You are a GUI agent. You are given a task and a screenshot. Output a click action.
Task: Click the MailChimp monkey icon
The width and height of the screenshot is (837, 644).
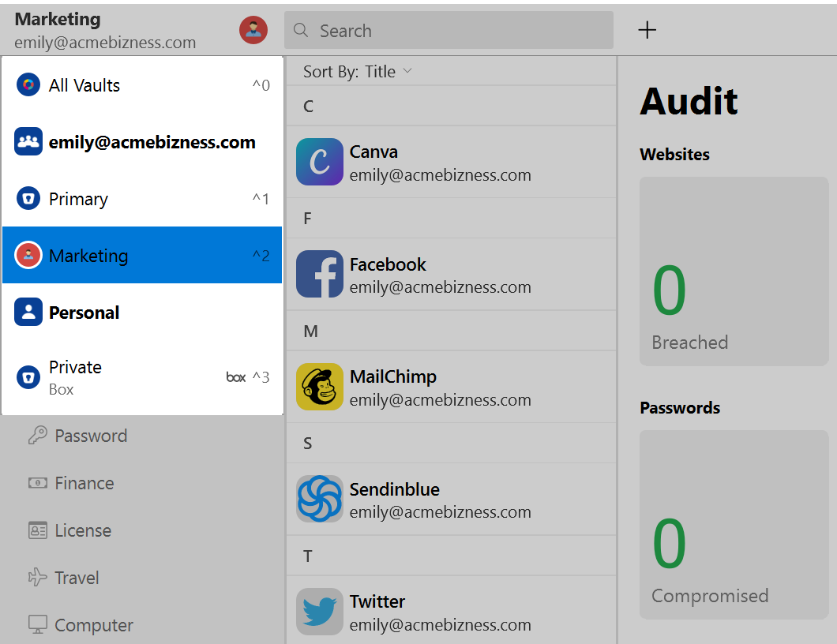319,387
